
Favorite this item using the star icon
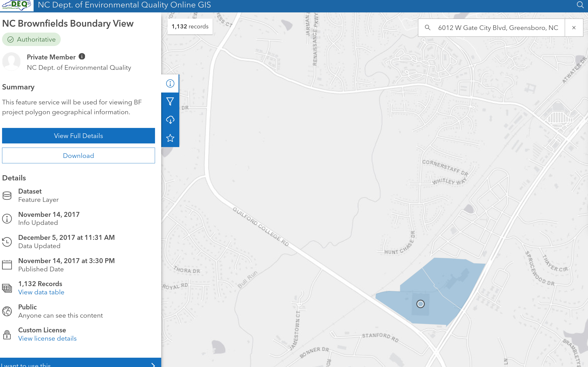(170, 138)
